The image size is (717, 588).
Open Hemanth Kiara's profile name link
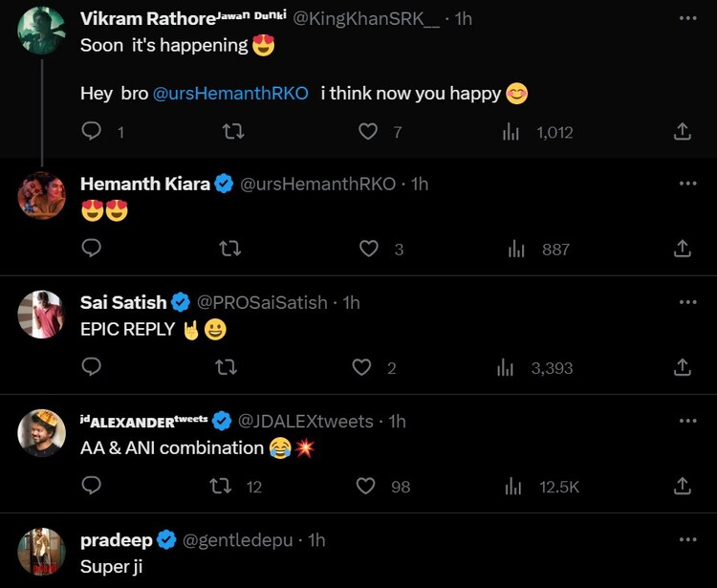(145, 184)
